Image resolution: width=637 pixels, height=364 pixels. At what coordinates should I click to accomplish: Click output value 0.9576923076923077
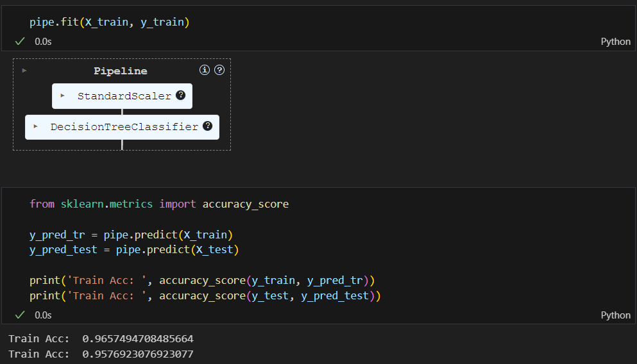pyautogui.click(x=138, y=354)
